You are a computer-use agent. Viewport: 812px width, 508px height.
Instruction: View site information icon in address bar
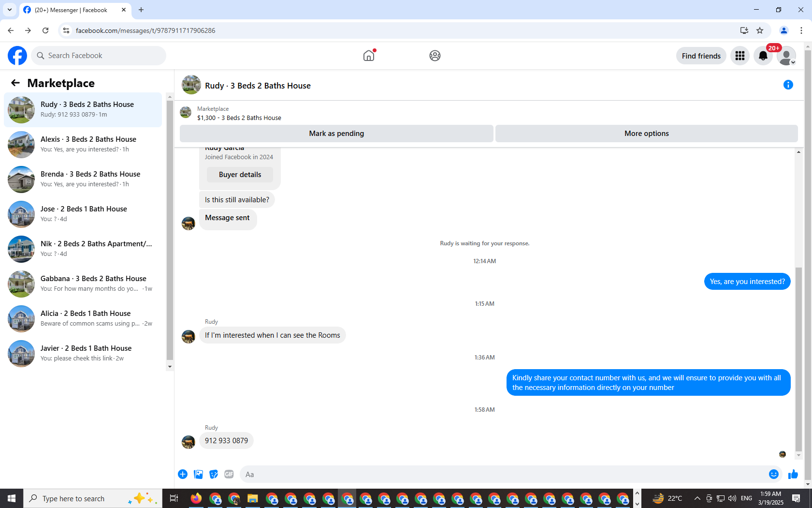(66, 30)
